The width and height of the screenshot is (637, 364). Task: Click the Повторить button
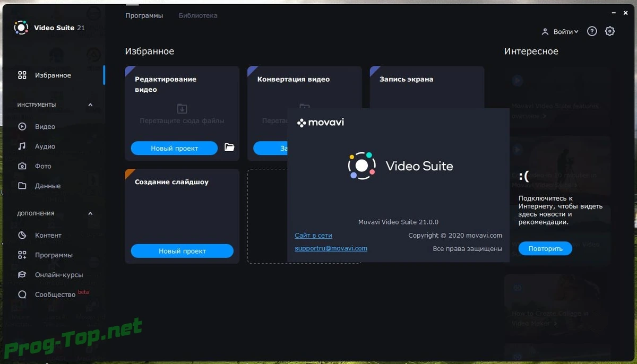545,248
